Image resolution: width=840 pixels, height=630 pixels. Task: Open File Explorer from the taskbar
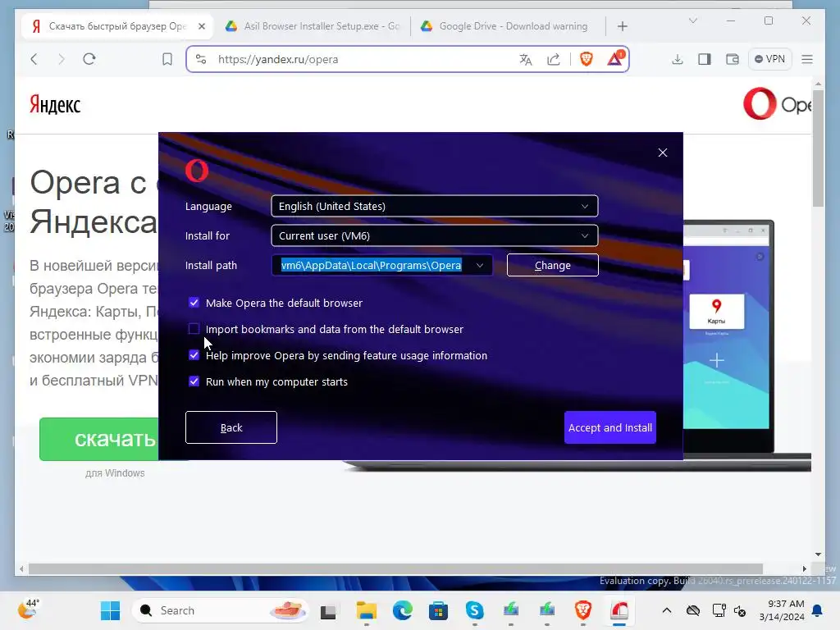[x=367, y=610]
